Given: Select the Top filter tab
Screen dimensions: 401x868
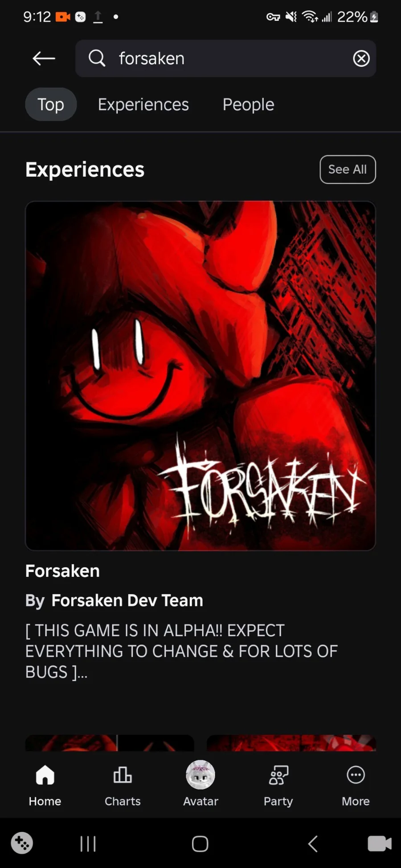Looking at the screenshot, I should click(51, 104).
